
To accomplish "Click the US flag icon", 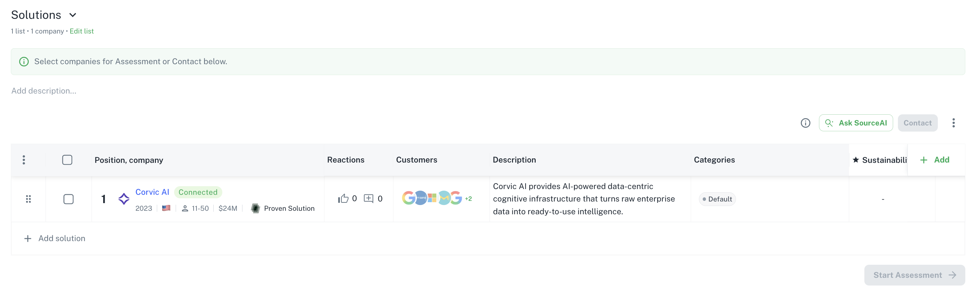I will click(x=166, y=209).
